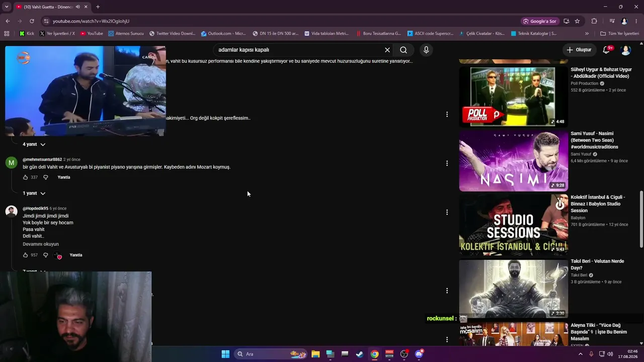Expand the '4 yanıt' replies

[34, 144]
